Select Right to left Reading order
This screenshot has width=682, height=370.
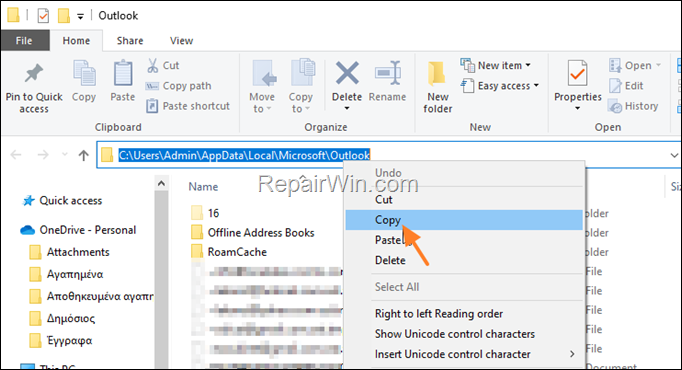(464, 313)
